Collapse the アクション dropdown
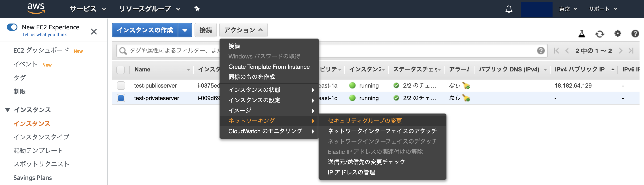The height and width of the screenshot is (185, 644). coord(243,30)
